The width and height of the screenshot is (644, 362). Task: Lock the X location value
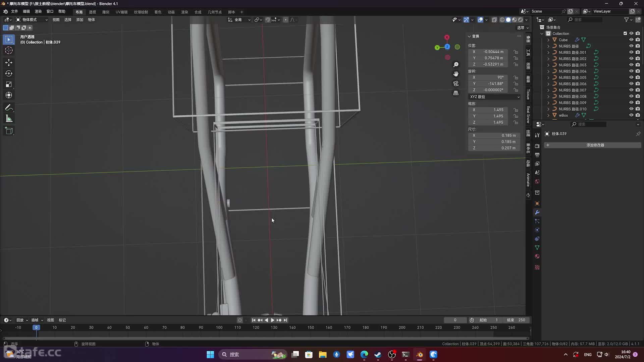point(516,52)
